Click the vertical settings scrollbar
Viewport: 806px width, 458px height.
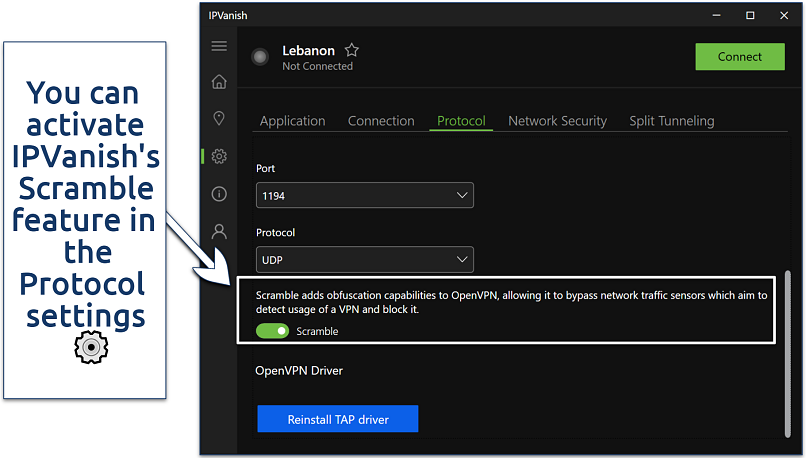pyautogui.click(x=788, y=350)
